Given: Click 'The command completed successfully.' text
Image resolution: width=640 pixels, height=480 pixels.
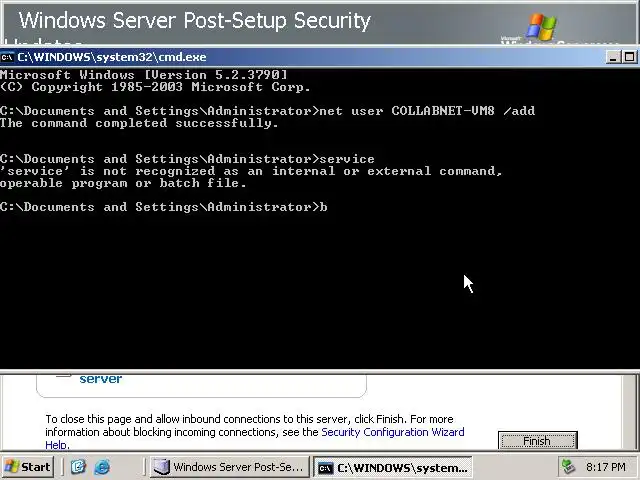Looking at the screenshot, I should (x=139, y=123).
